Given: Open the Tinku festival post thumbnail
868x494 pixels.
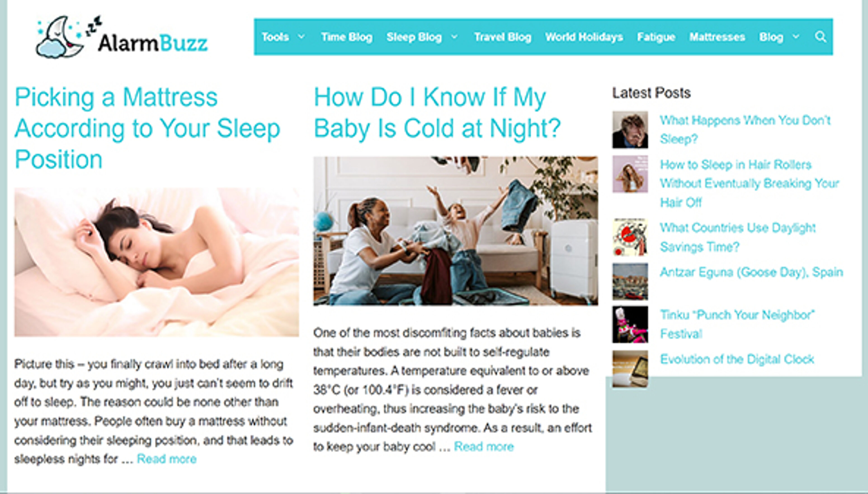Looking at the screenshot, I should click(x=630, y=324).
